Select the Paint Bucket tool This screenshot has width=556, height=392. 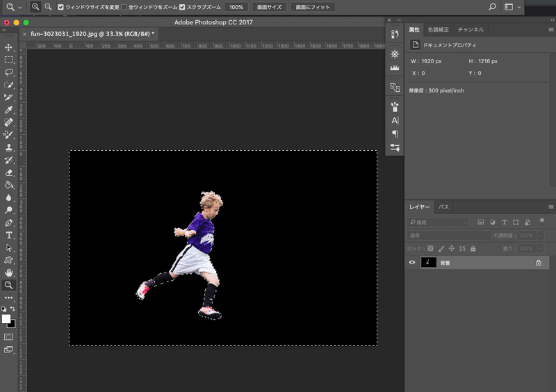click(8, 185)
